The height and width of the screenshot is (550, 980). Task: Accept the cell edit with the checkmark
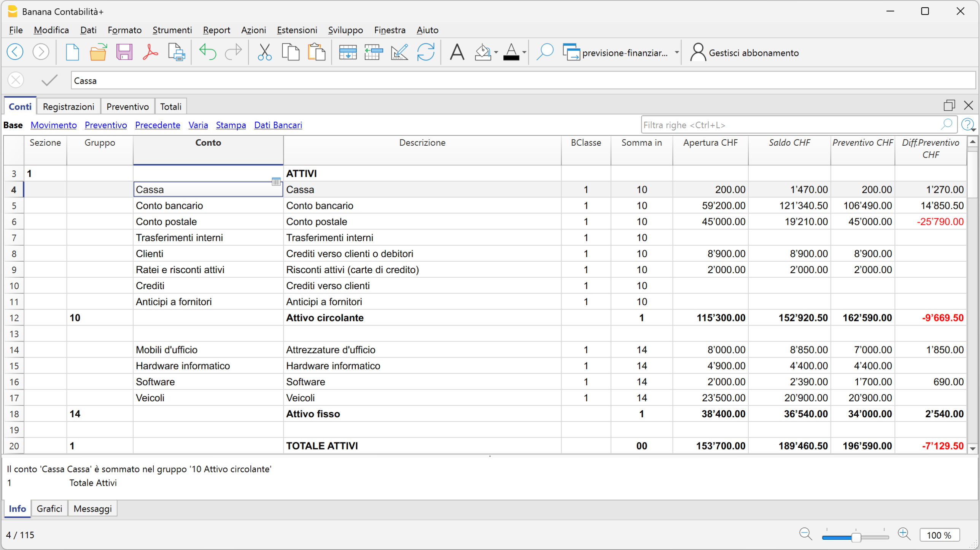coord(49,80)
